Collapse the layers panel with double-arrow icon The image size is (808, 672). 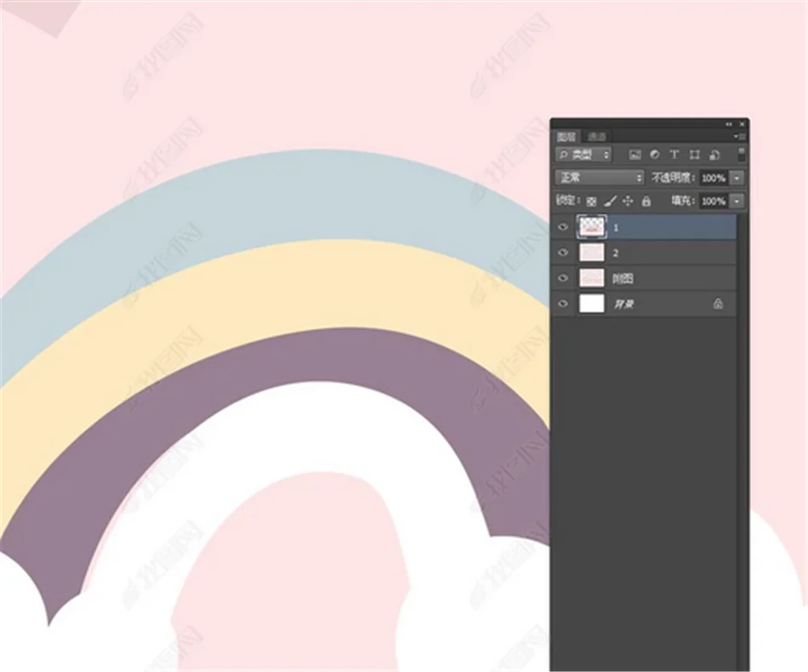tap(729, 124)
